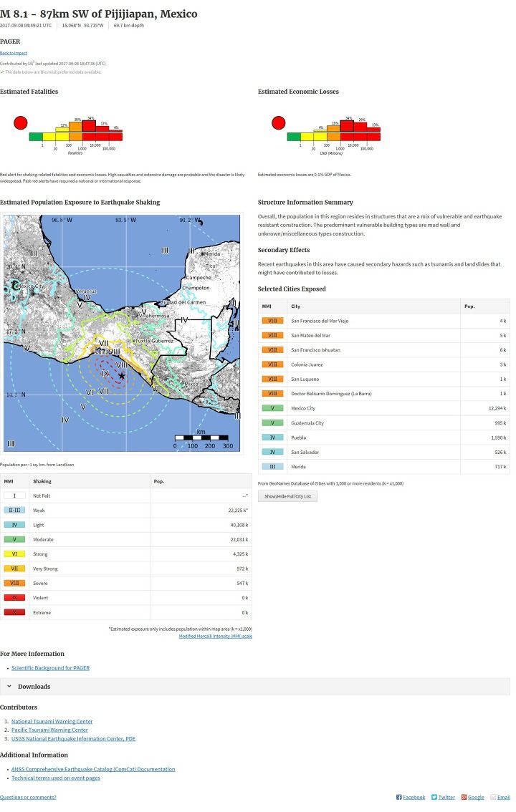The width and height of the screenshot is (516, 812).
Task: Open the Back to Impact link
Action: 14,53
